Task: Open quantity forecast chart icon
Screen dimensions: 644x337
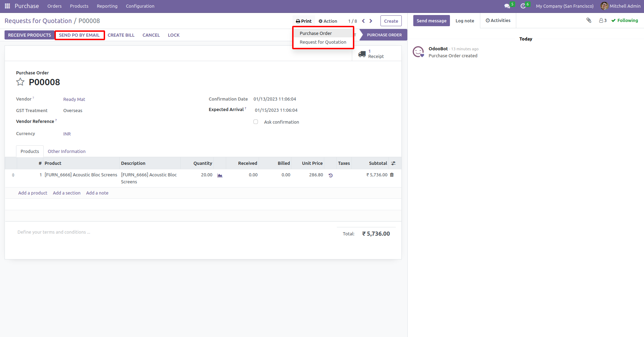Action: coord(220,175)
